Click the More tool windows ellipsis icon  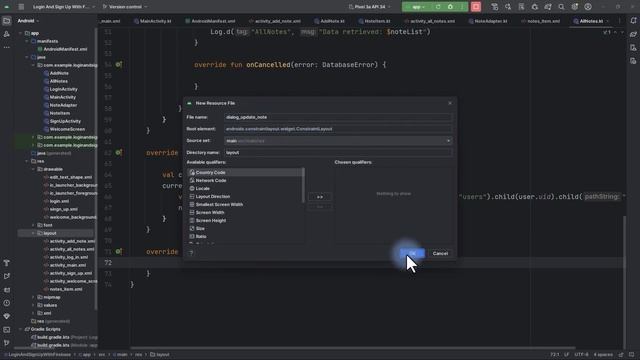(7, 47)
